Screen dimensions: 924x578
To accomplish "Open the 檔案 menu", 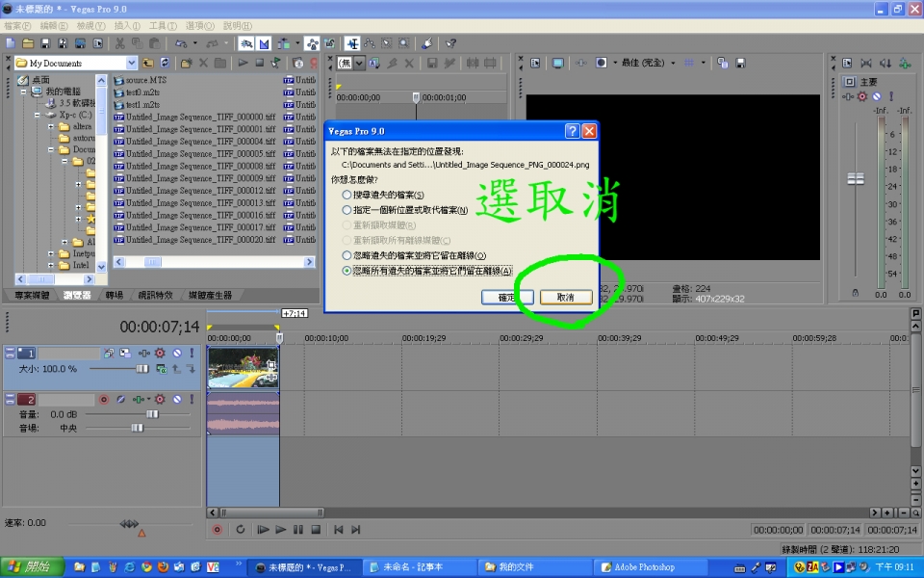I will click(17, 25).
